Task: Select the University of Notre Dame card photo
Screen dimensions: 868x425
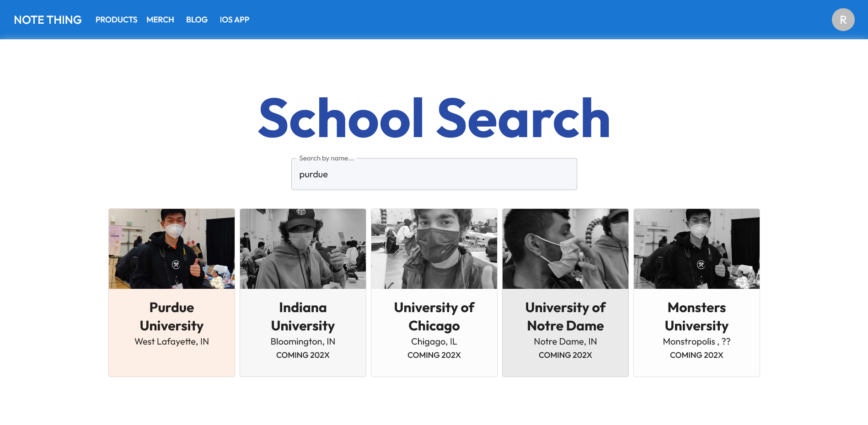Action: (x=565, y=249)
